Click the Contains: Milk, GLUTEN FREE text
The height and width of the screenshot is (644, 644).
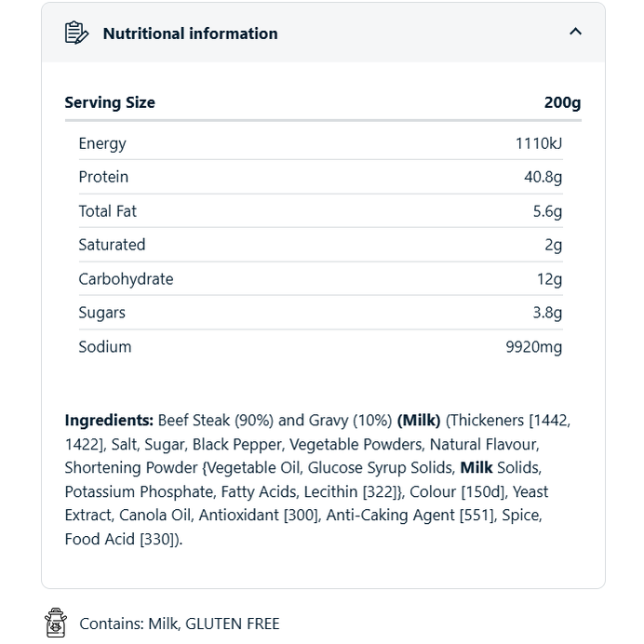coord(180,624)
